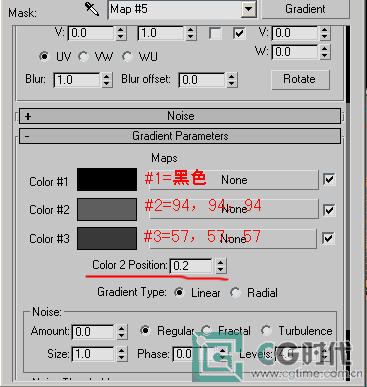Click the V tiling spinner
The image size is (367, 387).
tap(191, 33)
